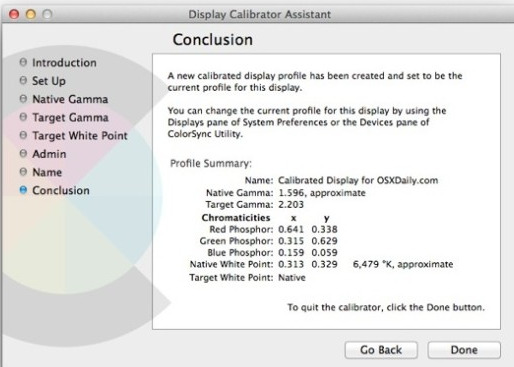Click the Target White Point value 'Native'
Viewport: 514px width, 367px height.
point(292,278)
